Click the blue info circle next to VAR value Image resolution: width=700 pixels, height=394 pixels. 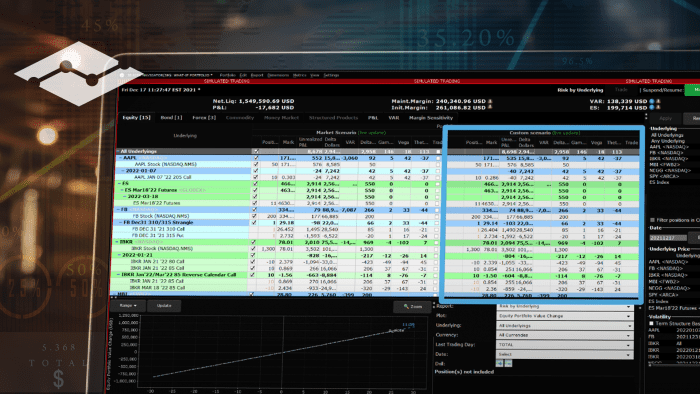(x=651, y=101)
